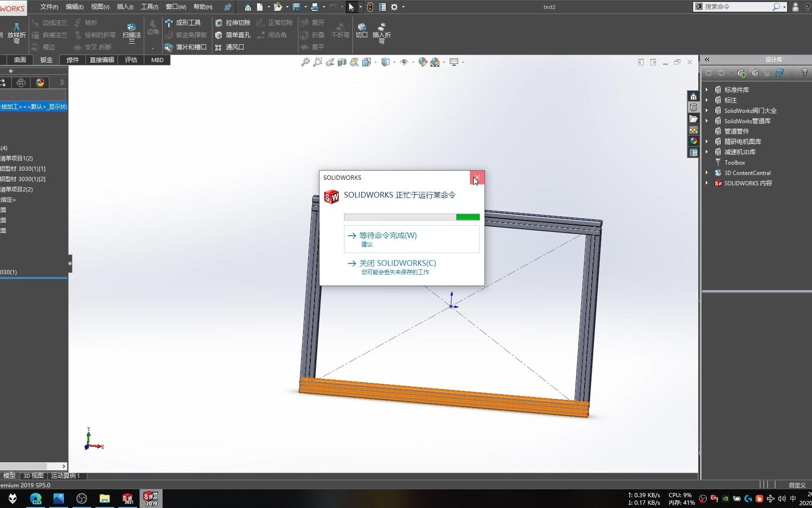
Task: Click the appearance color sphere in left panel
Action: pos(40,82)
